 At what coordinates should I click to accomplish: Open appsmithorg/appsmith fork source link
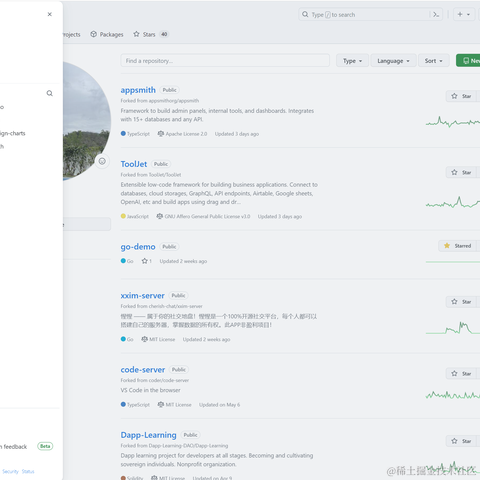pos(174,101)
